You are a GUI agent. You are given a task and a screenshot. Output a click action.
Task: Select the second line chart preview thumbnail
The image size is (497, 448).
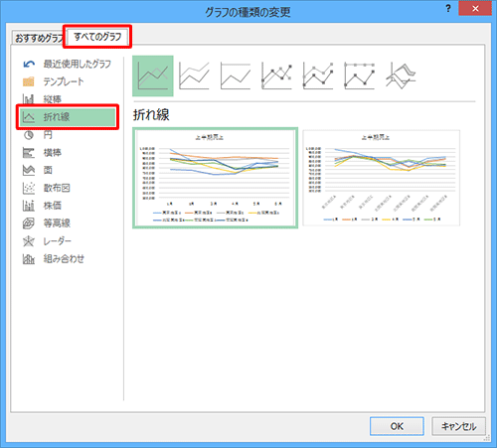pyautogui.click(x=382, y=178)
